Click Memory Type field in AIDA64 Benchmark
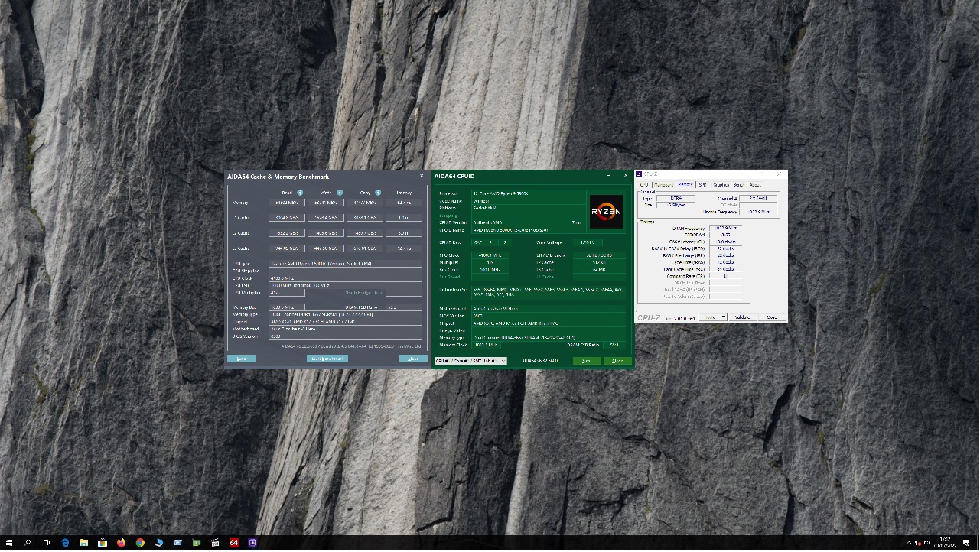The image size is (980, 552). click(345, 314)
